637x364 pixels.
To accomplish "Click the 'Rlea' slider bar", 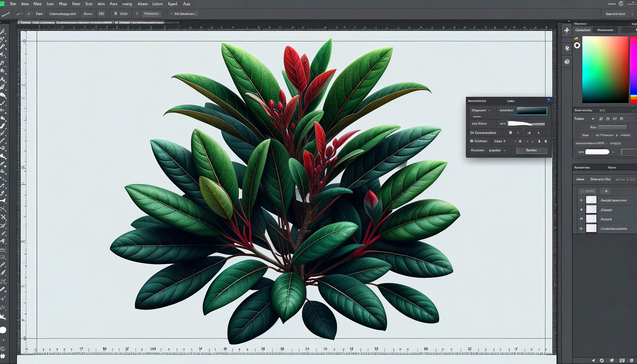I will click(612, 127).
